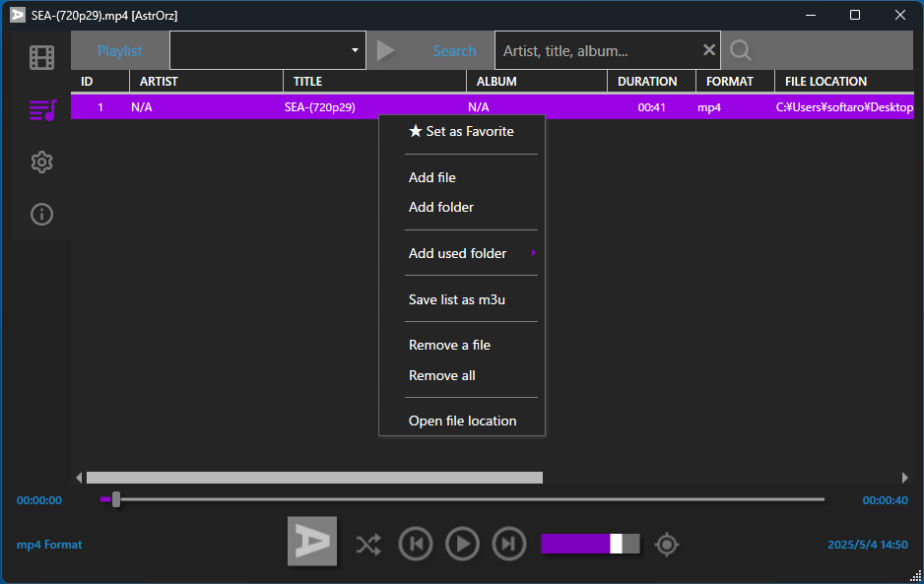Open settings gear in sidebar

[x=41, y=162]
